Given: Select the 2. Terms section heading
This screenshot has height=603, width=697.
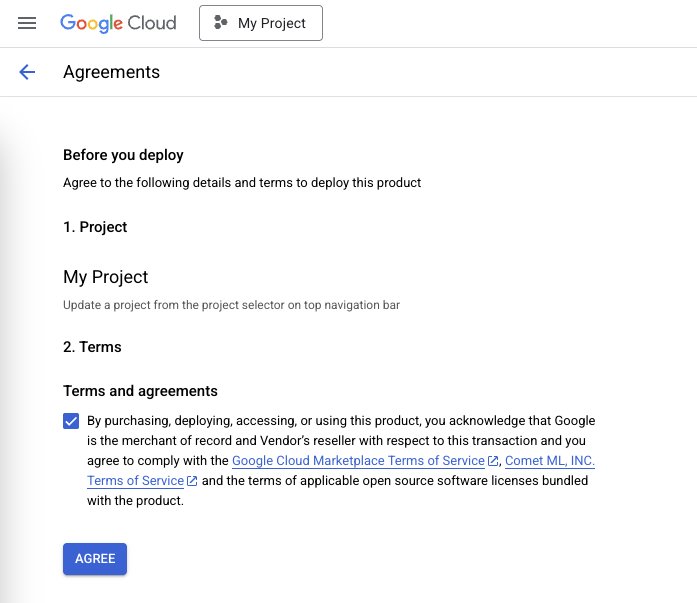Looking at the screenshot, I should [x=92, y=347].
